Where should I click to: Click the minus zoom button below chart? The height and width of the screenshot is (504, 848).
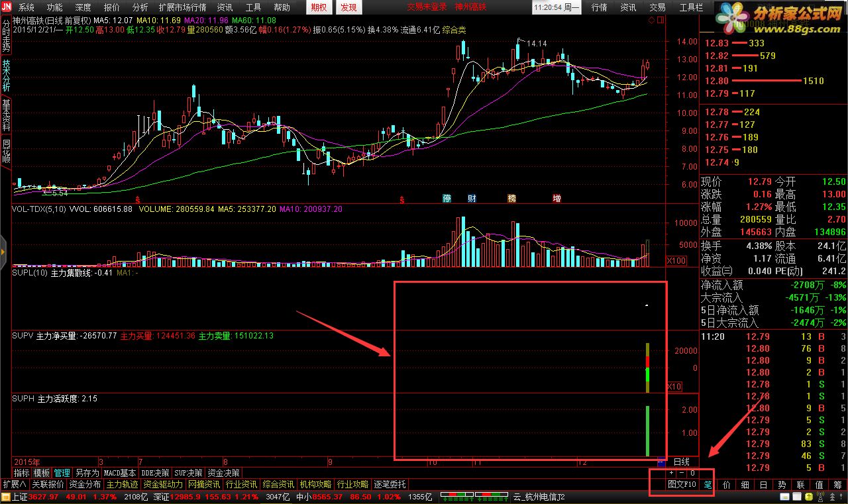pos(681,473)
